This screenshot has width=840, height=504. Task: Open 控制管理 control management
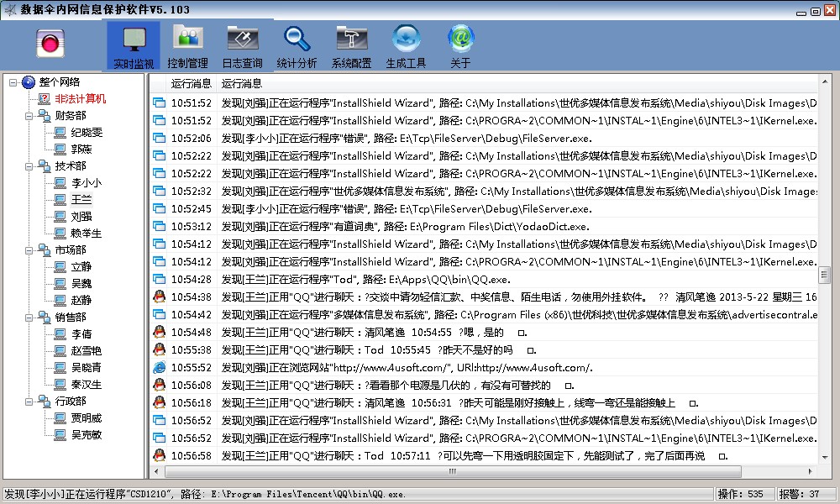(x=187, y=46)
